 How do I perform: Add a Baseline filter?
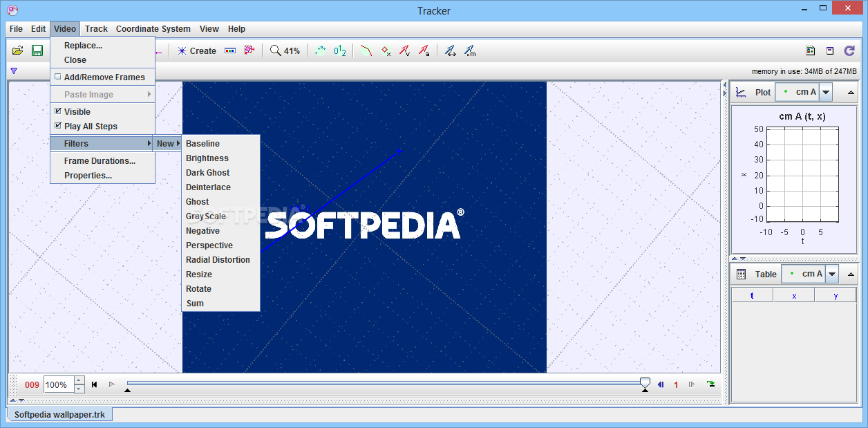[220, 143]
